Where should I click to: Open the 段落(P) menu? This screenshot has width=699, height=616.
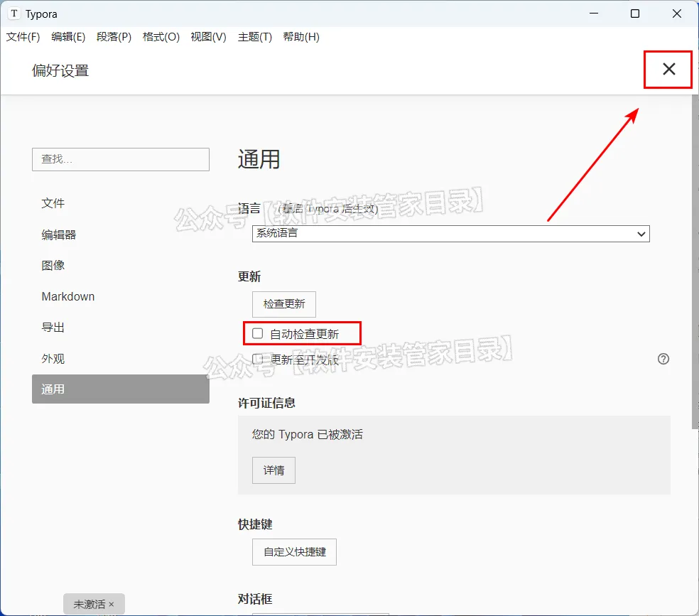coord(114,37)
